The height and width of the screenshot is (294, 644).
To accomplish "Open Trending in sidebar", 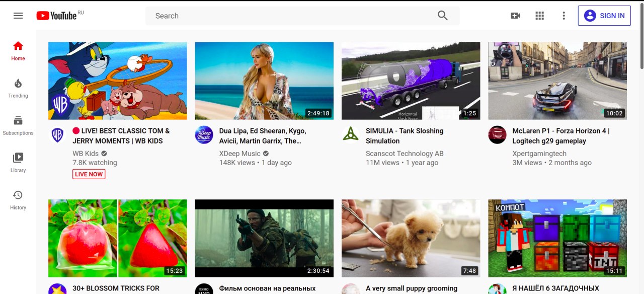I will pos(18,88).
